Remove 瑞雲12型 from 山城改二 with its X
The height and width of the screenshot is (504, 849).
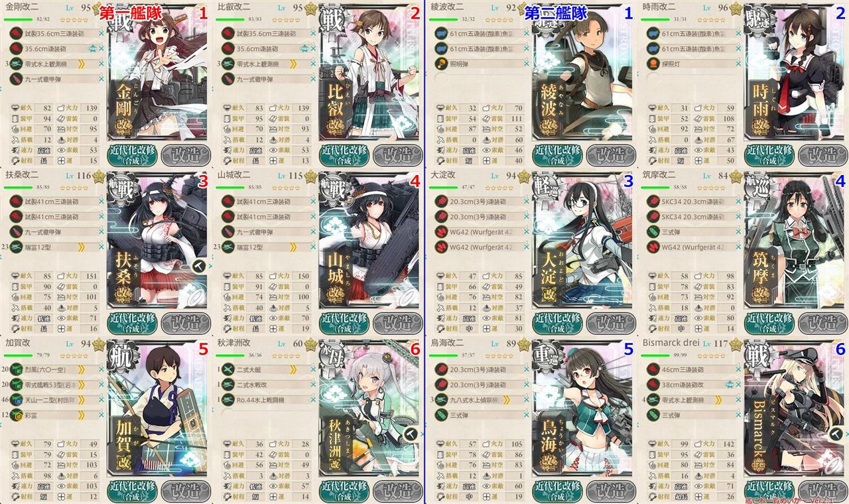pyautogui.click(x=313, y=247)
